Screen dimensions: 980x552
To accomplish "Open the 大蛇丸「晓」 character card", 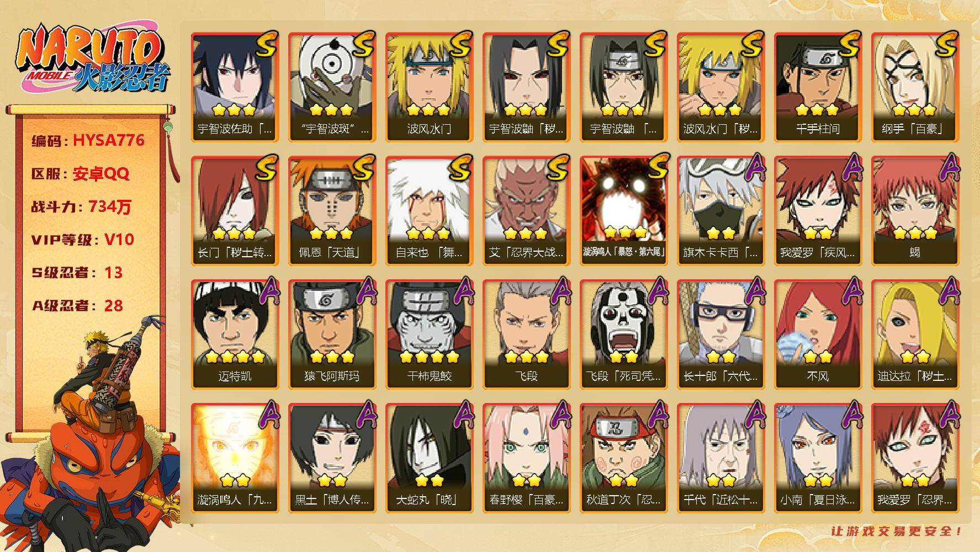I will [x=429, y=458].
